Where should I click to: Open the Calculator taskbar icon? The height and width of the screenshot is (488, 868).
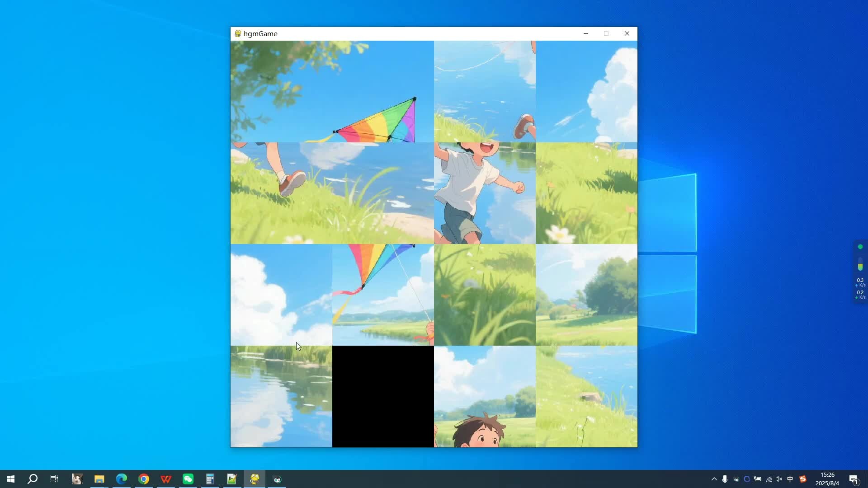point(210,479)
